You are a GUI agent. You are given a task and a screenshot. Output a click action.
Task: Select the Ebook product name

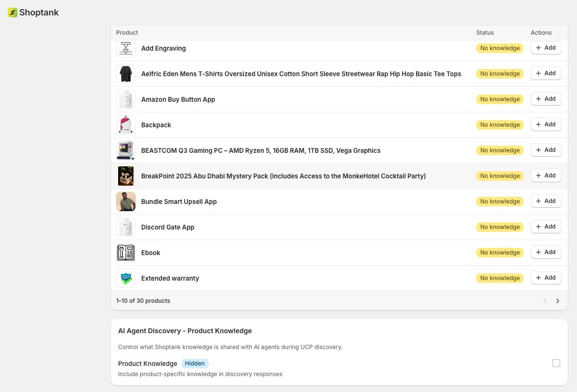[x=150, y=253]
